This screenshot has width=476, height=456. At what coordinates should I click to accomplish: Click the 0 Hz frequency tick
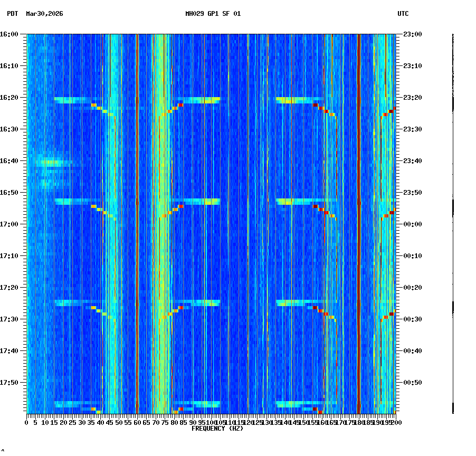(25, 422)
